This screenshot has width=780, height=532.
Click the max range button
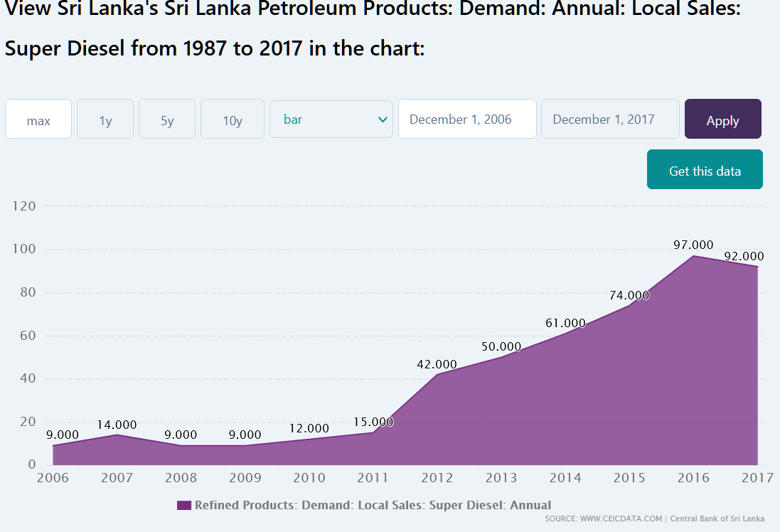coord(38,119)
